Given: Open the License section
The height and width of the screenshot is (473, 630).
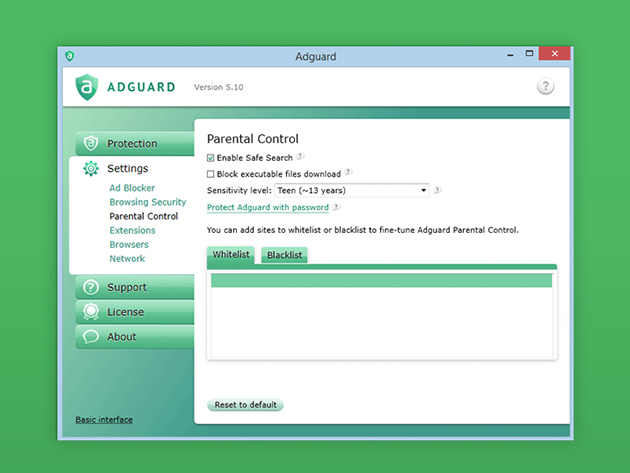Looking at the screenshot, I should click(x=135, y=312).
